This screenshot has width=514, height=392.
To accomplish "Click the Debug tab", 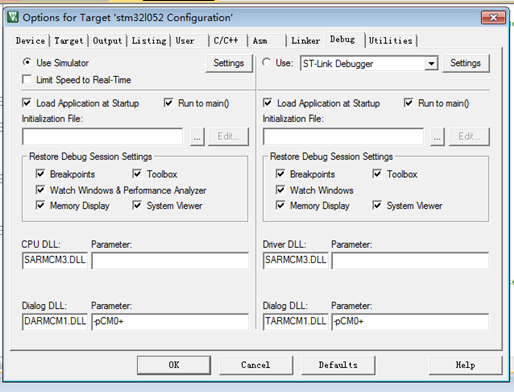I will pos(342,39).
